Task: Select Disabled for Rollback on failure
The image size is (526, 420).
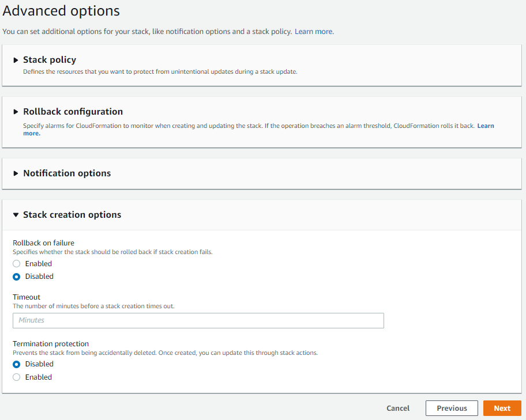Action: 17,277
